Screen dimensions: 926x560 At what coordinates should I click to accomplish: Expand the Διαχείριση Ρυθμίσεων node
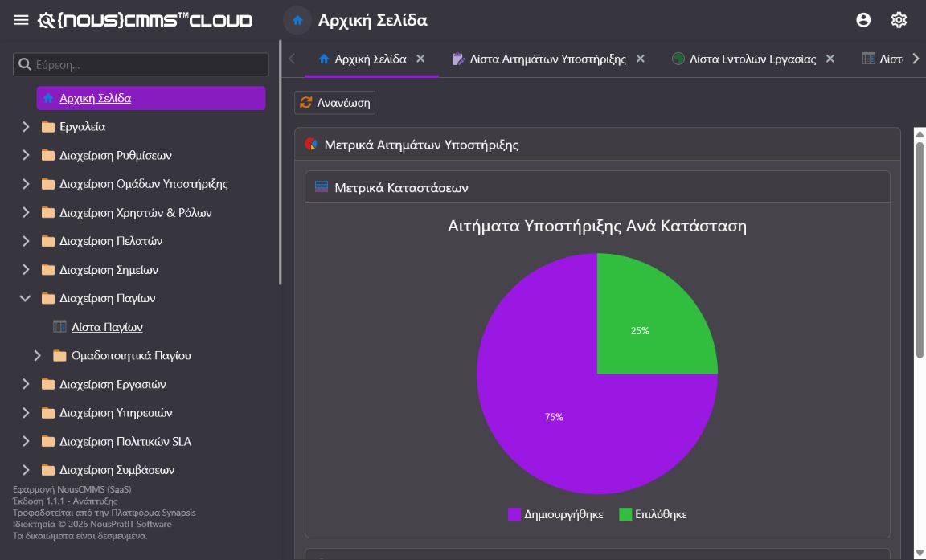(26, 155)
